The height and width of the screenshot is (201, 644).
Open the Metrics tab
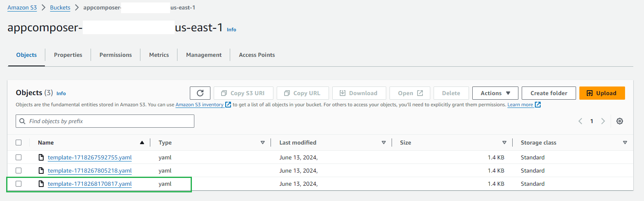coord(159,55)
